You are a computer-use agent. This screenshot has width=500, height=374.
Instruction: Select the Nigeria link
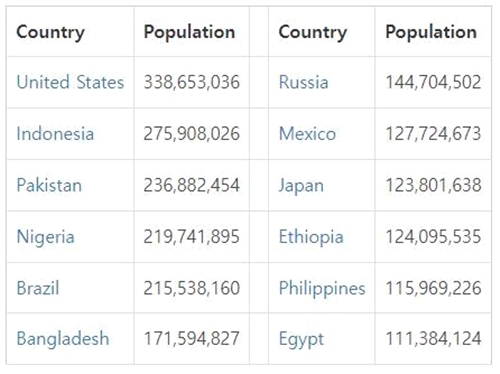point(45,237)
